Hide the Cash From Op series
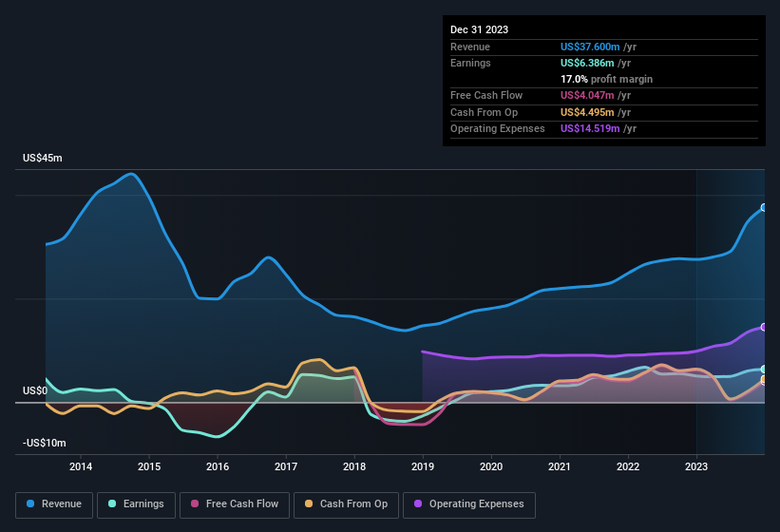This screenshot has width=780, height=532. 346,504
